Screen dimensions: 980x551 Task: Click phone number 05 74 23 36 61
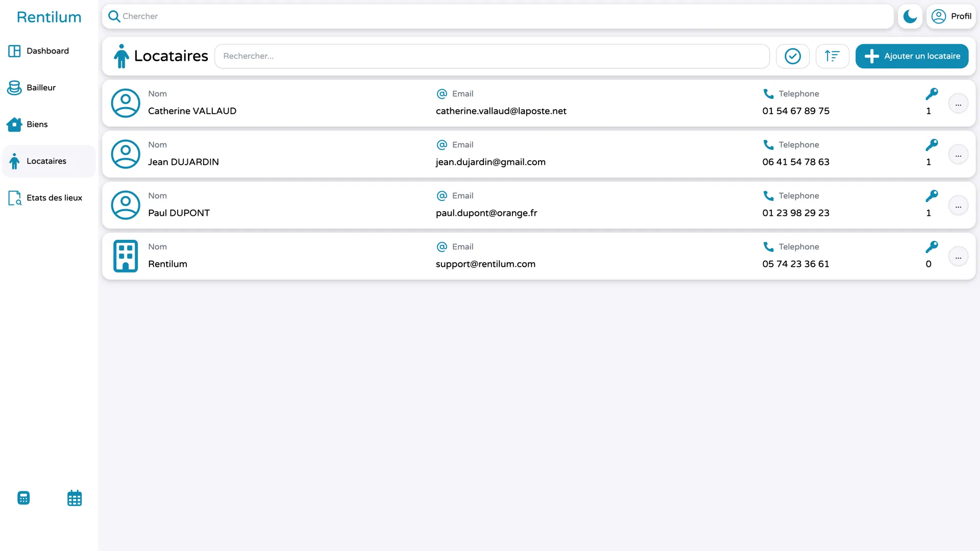[x=796, y=264]
